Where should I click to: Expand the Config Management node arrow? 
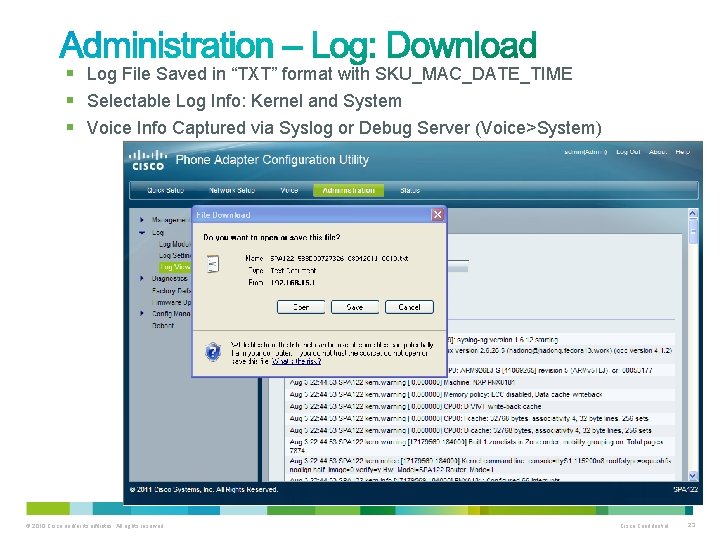pyautogui.click(x=142, y=313)
